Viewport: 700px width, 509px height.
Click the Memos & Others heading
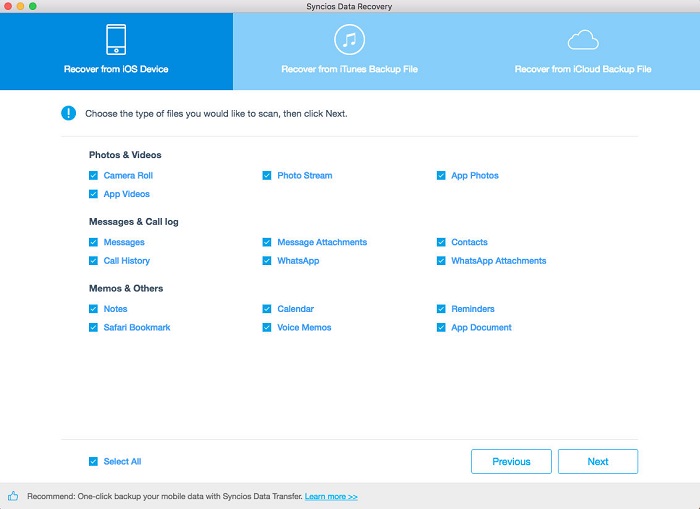coord(126,288)
